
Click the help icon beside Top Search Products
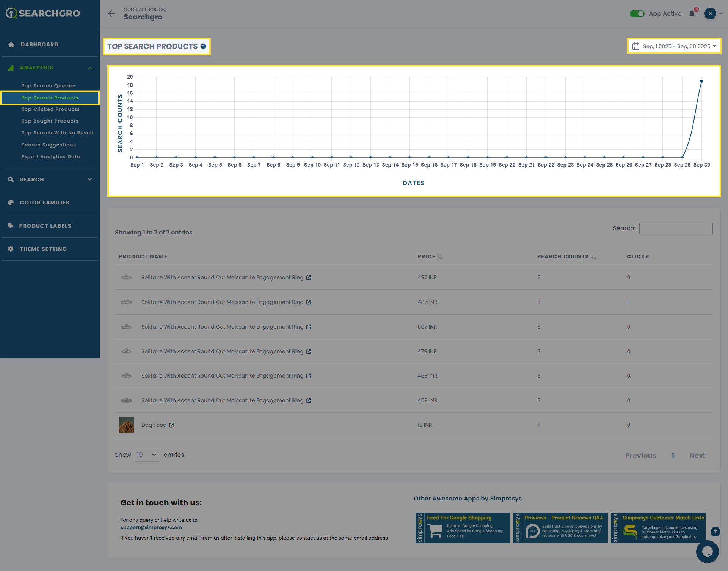(203, 46)
